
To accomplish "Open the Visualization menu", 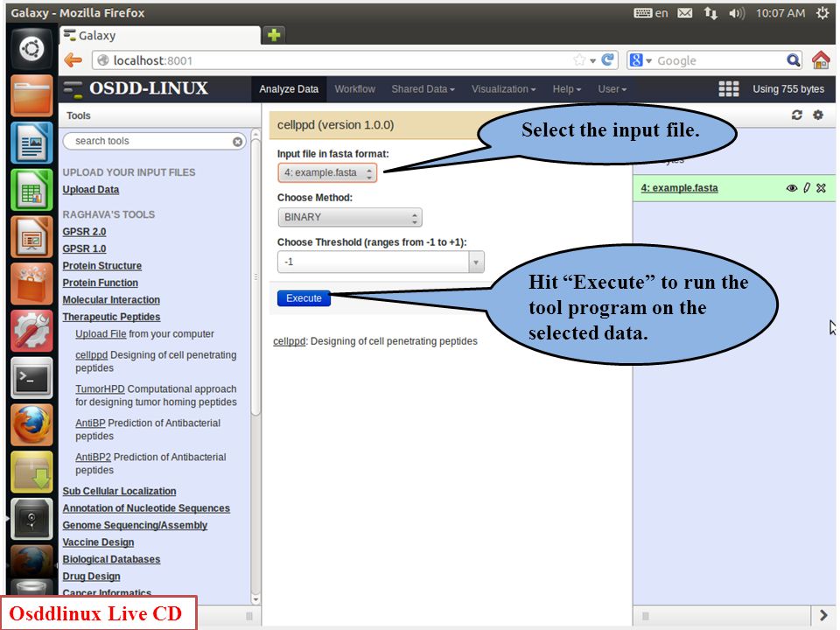I will 504,89.
